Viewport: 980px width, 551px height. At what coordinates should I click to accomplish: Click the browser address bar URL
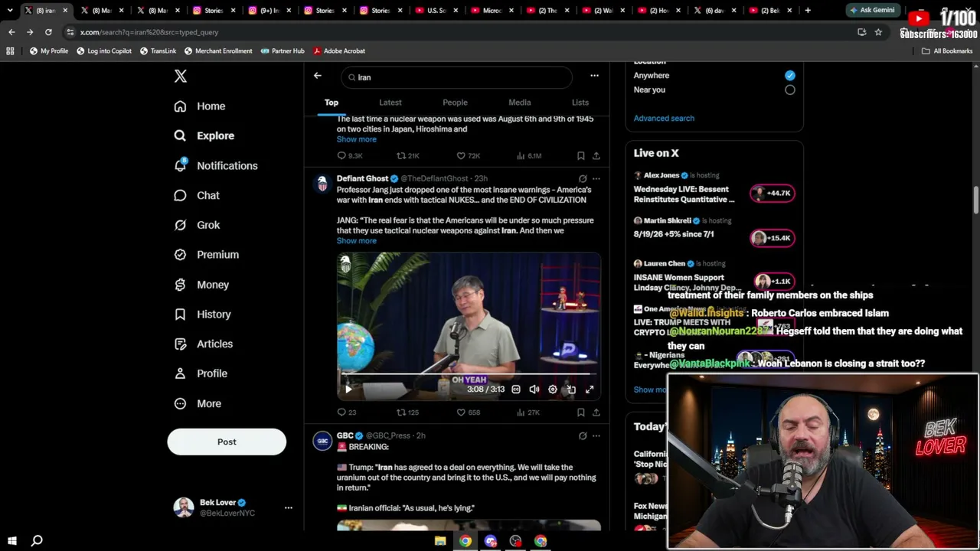149,32
